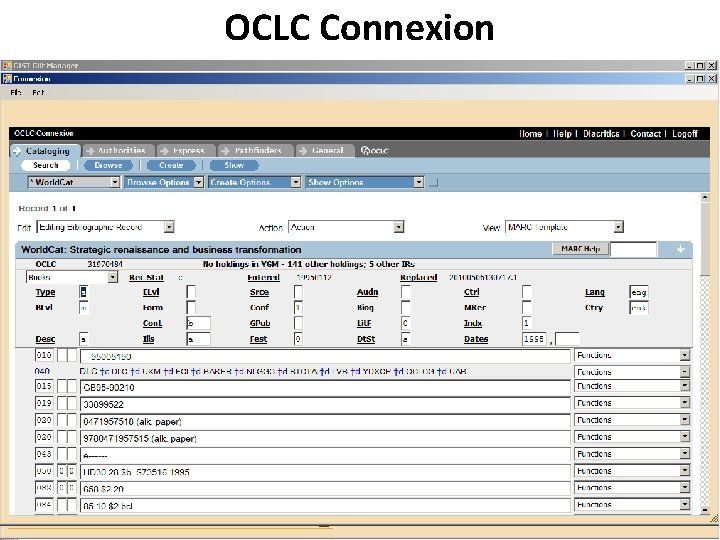Image resolution: width=720 pixels, height=540 pixels.
Task: Open Functions dropdown for field 019
Action: coord(632,403)
